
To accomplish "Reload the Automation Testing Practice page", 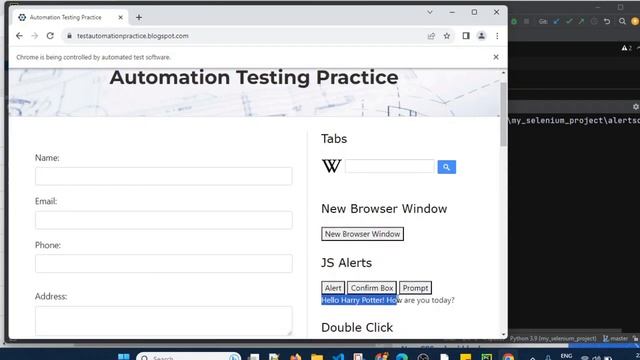I will pos(50,36).
